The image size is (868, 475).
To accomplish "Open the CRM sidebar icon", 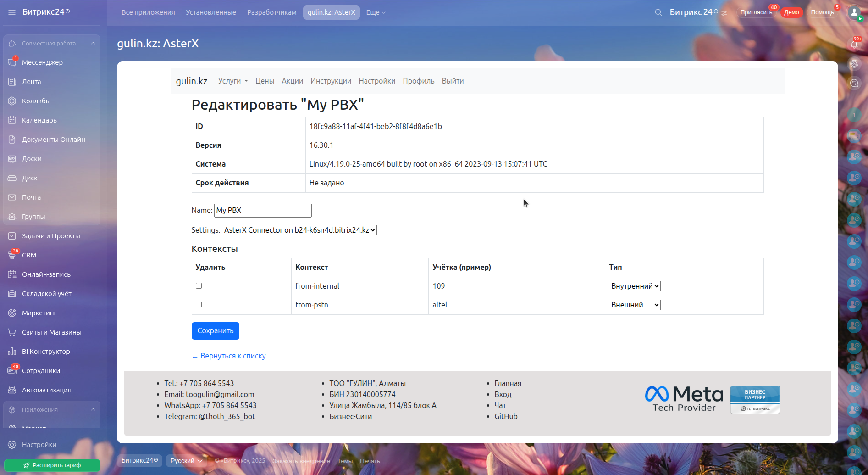I will [x=12, y=255].
